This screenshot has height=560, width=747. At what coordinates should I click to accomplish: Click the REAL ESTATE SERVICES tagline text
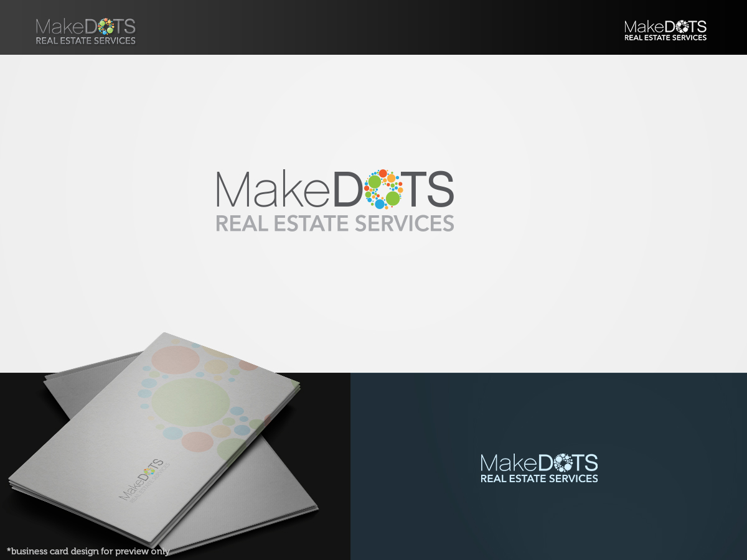click(x=335, y=222)
